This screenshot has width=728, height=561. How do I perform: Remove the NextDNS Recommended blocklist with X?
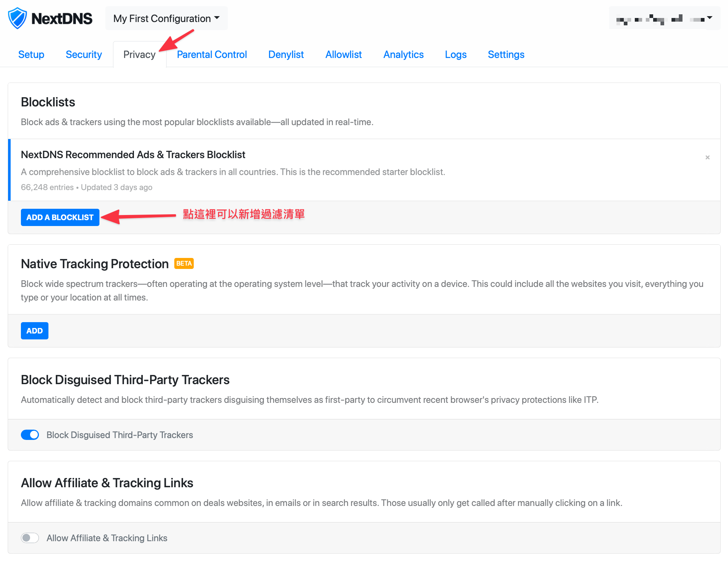coord(707,157)
